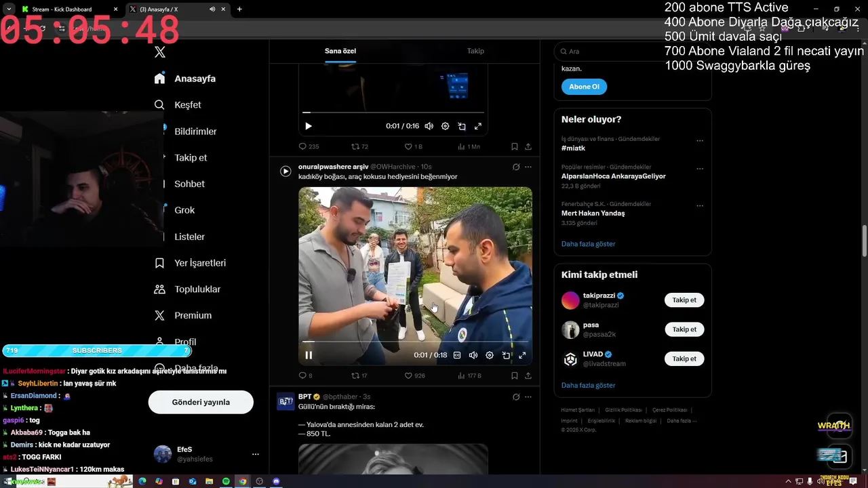868x488 pixels.
Task: Open a new browser tab
Action: click(x=239, y=9)
